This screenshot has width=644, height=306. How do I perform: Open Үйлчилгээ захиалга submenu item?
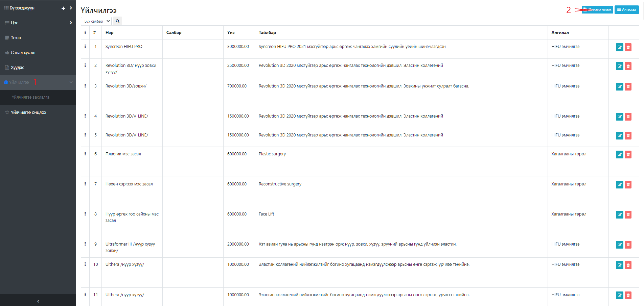[x=30, y=97]
